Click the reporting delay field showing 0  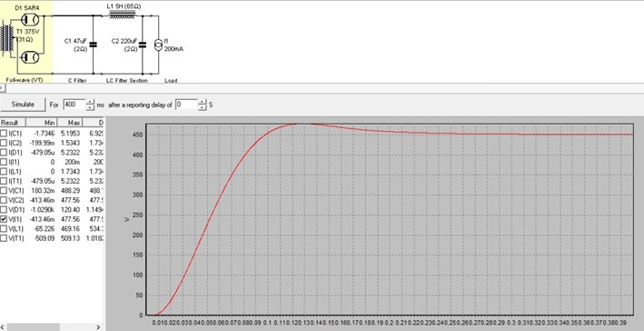click(x=186, y=105)
